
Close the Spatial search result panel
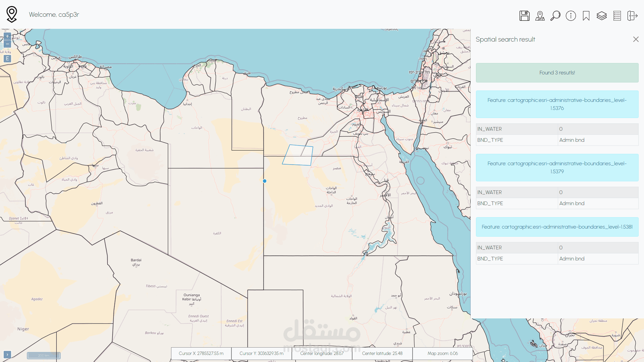click(636, 39)
